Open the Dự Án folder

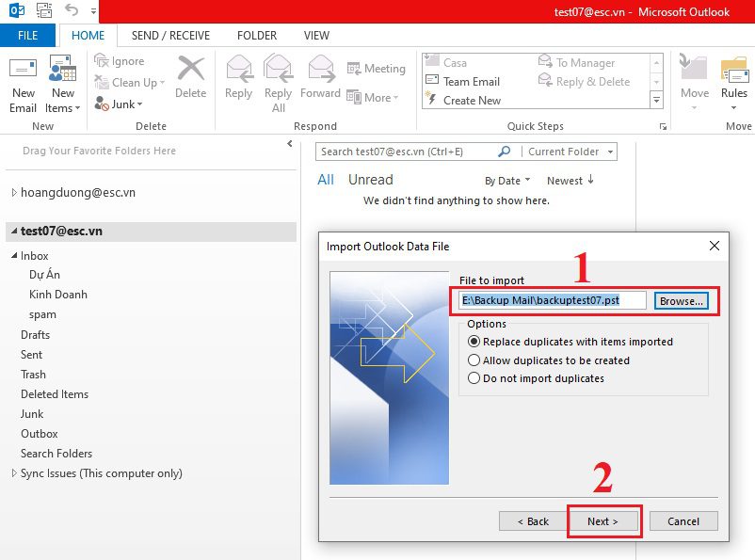44,275
